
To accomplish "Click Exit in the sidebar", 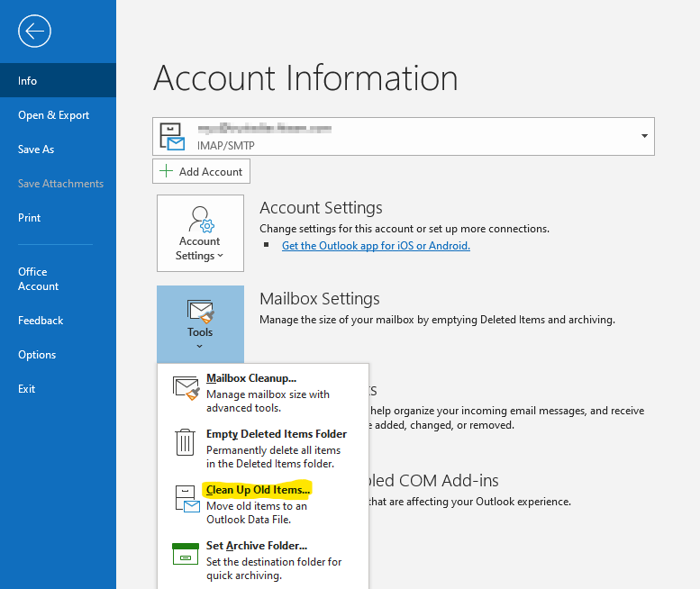I will tap(58, 389).
